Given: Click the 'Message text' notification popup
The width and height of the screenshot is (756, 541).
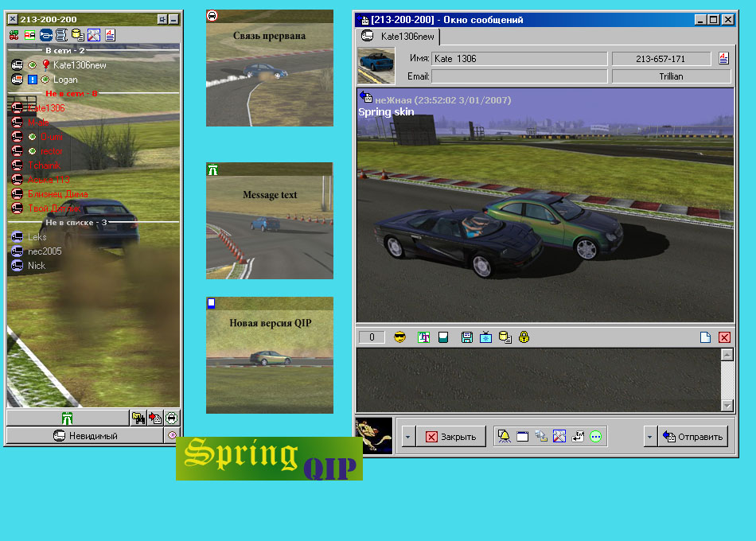Looking at the screenshot, I should [270, 221].
